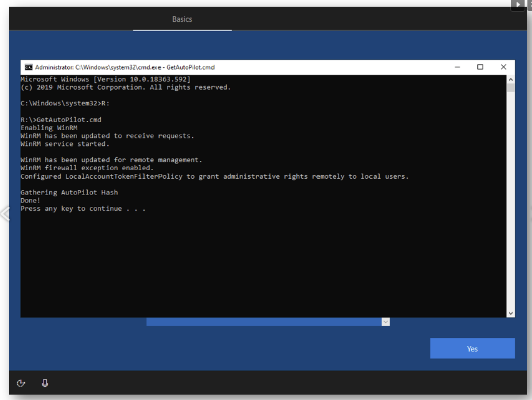Image resolution: width=532 pixels, height=400 pixels.
Task: Click the microphone icon in bottom bar
Action: click(x=45, y=383)
